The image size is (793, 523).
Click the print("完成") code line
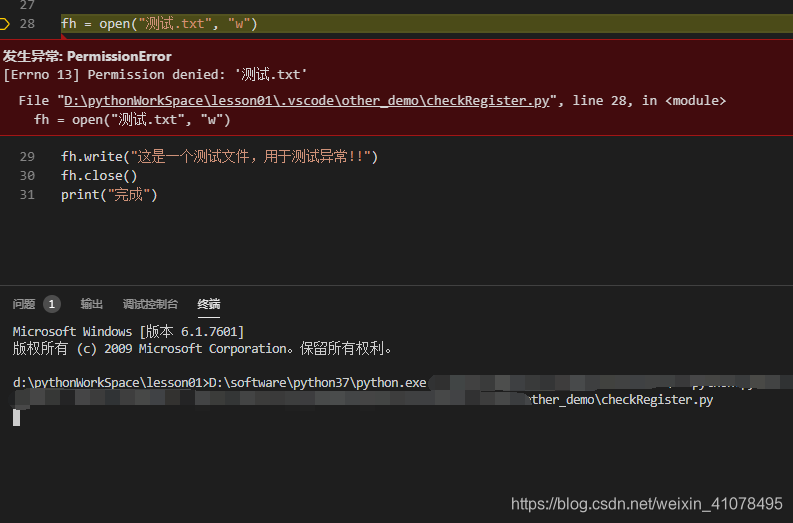[x=109, y=195]
